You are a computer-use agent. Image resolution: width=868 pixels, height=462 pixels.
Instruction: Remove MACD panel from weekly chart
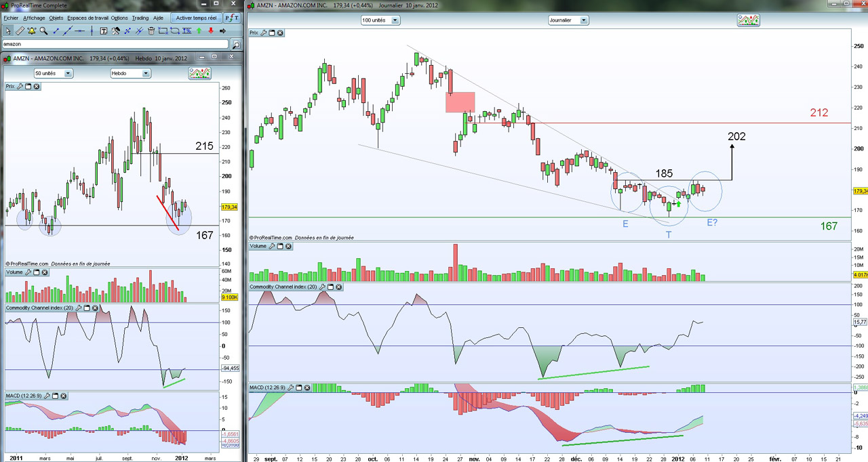tap(62, 396)
